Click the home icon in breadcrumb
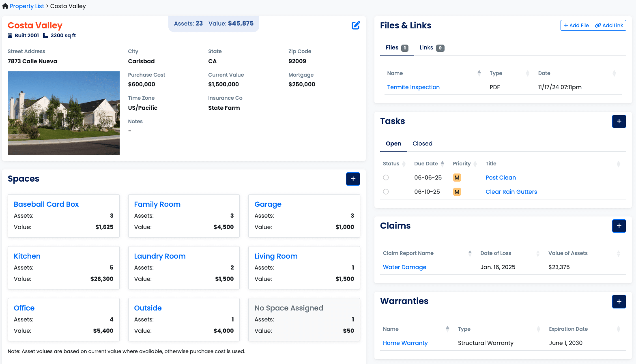 pyautogui.click(x=5, y=6)
